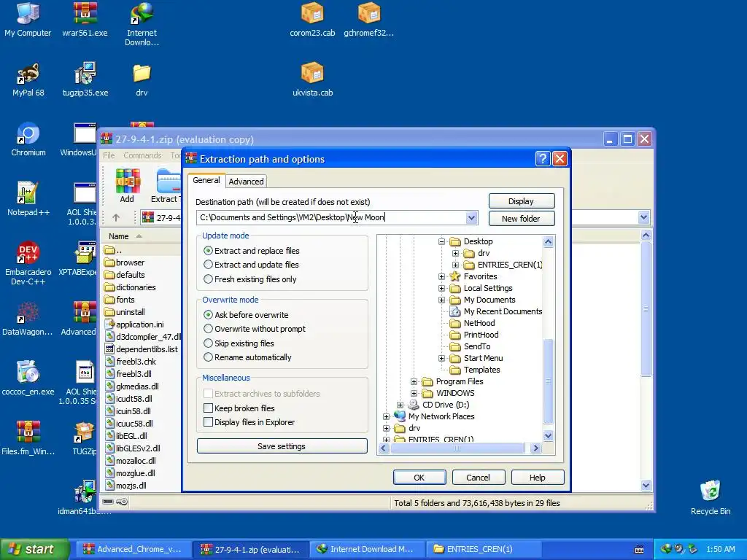Switch to the General tab
747x560 pixels.
tap(206, 180)
